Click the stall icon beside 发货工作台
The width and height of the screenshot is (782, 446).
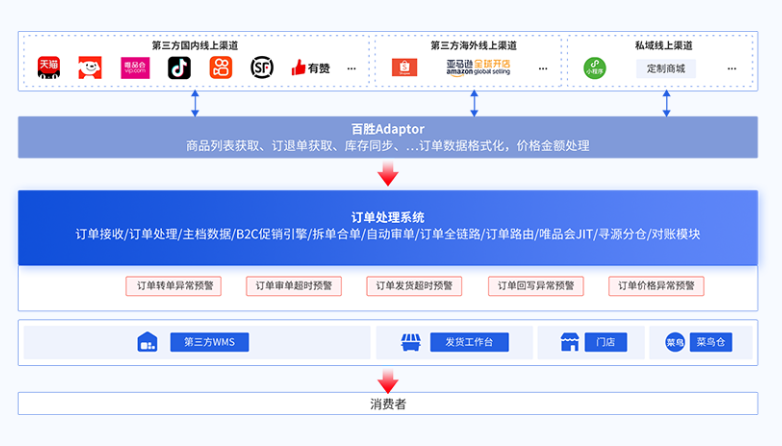(411, 342)
